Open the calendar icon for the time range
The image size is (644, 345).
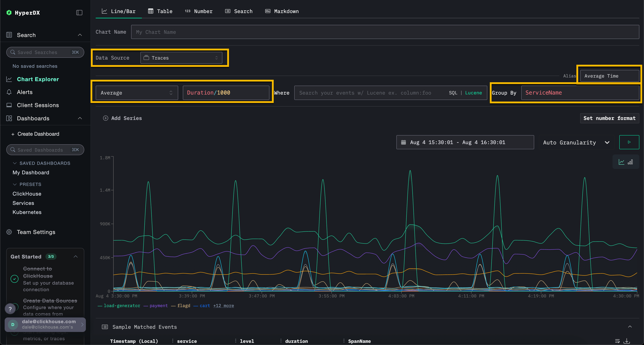tap(404, 142)
